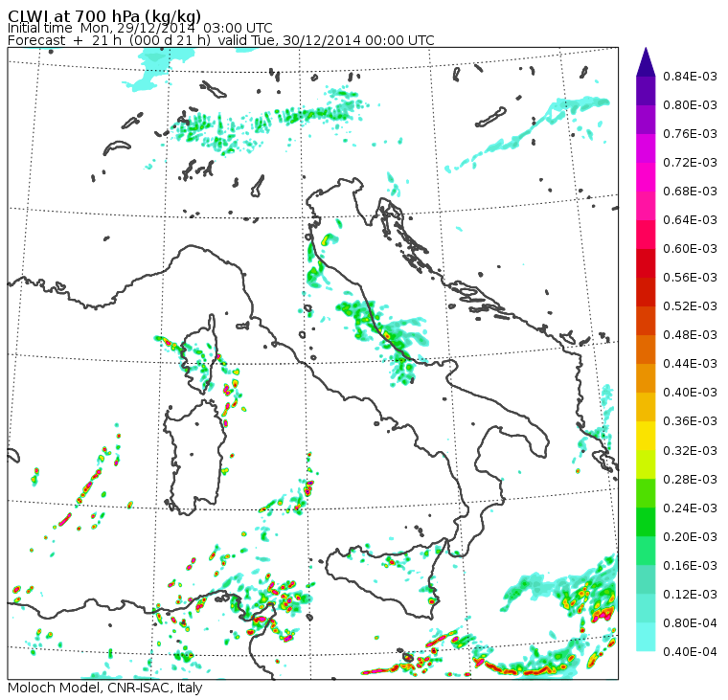Click the 0.80E-03 scale label
Image resolution: width=728 pixels, height=700 pixels.
tap(690, 105)
